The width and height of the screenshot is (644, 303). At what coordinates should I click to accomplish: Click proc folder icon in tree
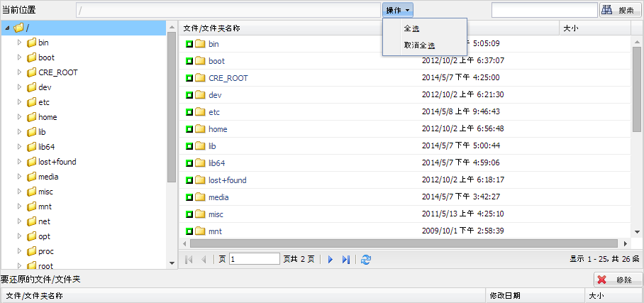pyautogui.click(x=32, y=251)
